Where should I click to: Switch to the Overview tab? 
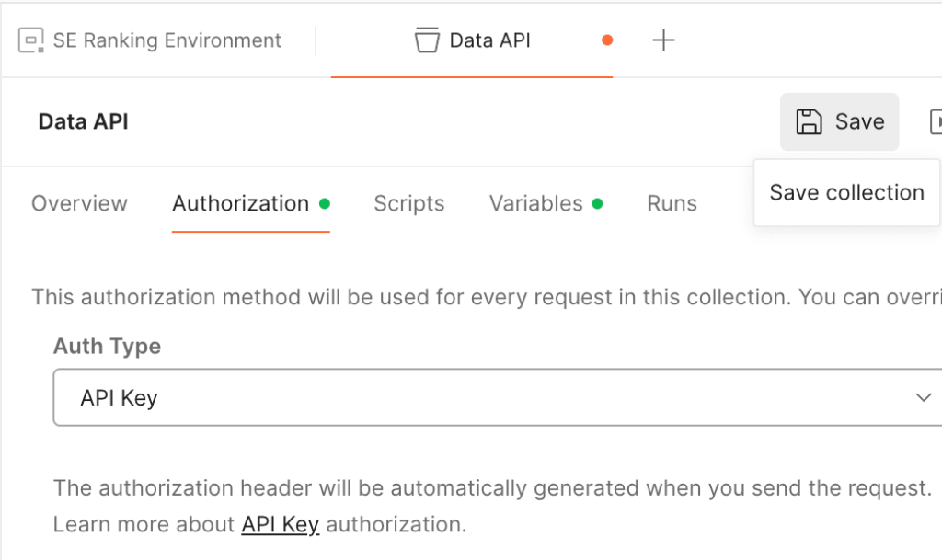(79, 203)
